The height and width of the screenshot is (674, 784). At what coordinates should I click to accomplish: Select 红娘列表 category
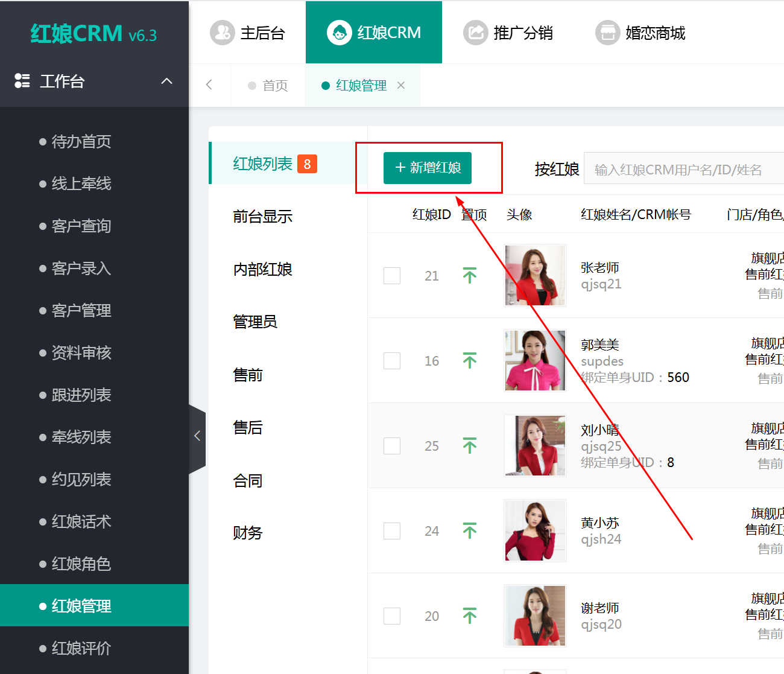click(288, 164)
